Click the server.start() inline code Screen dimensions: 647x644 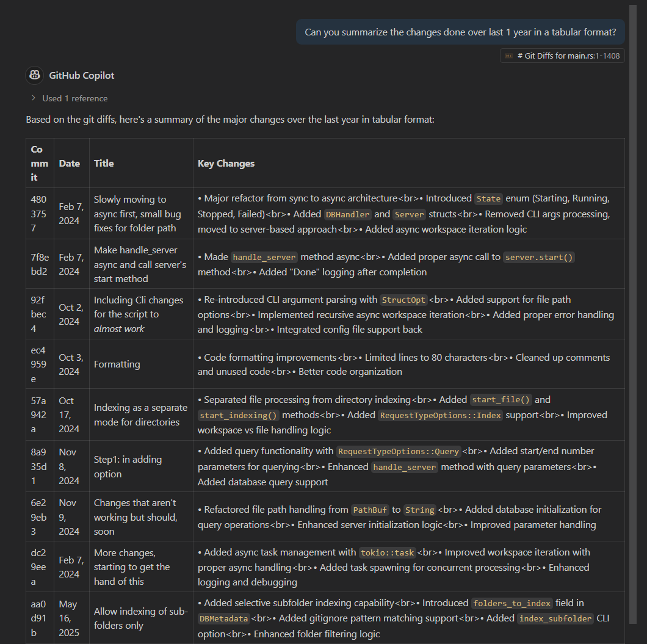pyautogui.click(x=539, y=258)
